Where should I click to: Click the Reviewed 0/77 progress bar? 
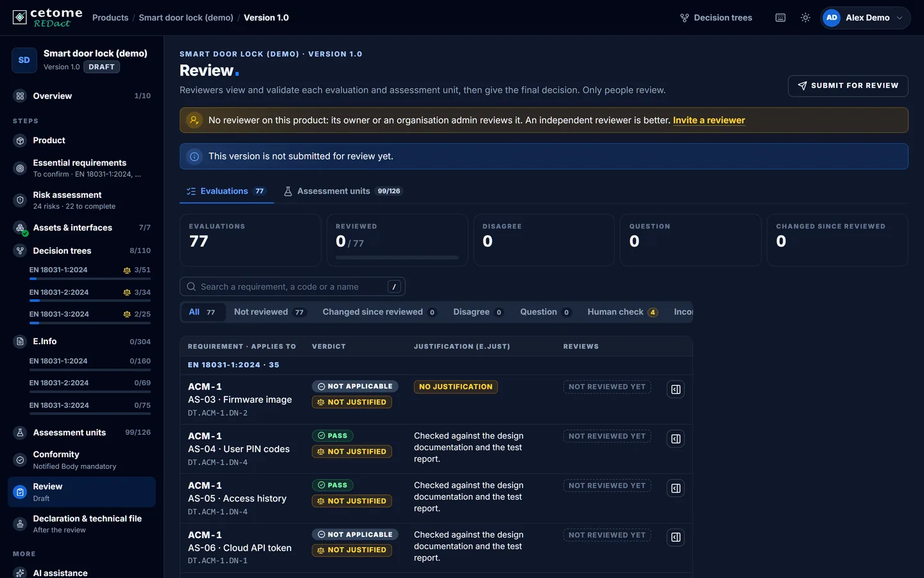point(397,258)
